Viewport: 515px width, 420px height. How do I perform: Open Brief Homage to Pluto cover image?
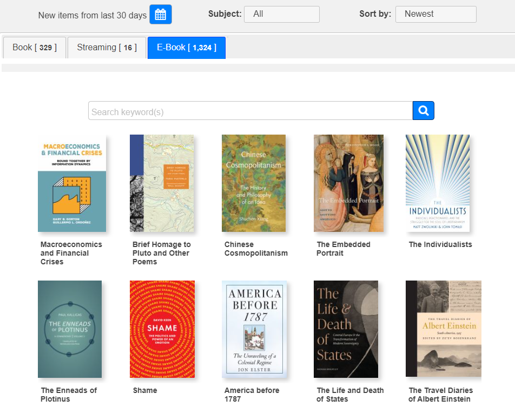pyautogui.click(x=162, y=183)
